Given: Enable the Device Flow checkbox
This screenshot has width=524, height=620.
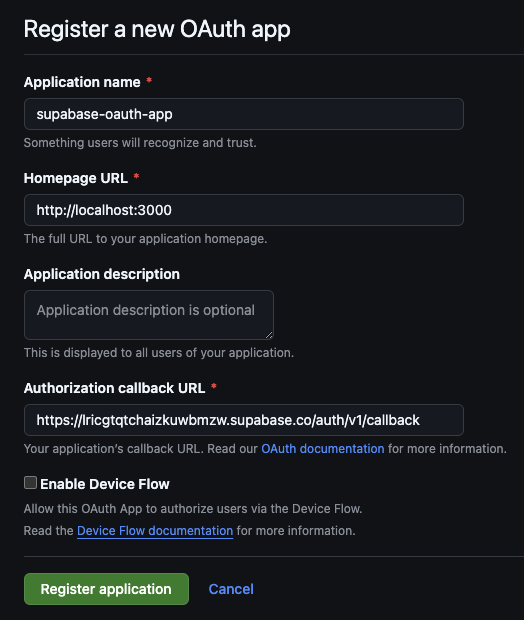Looking at the screenshot, I should [30, 483].
